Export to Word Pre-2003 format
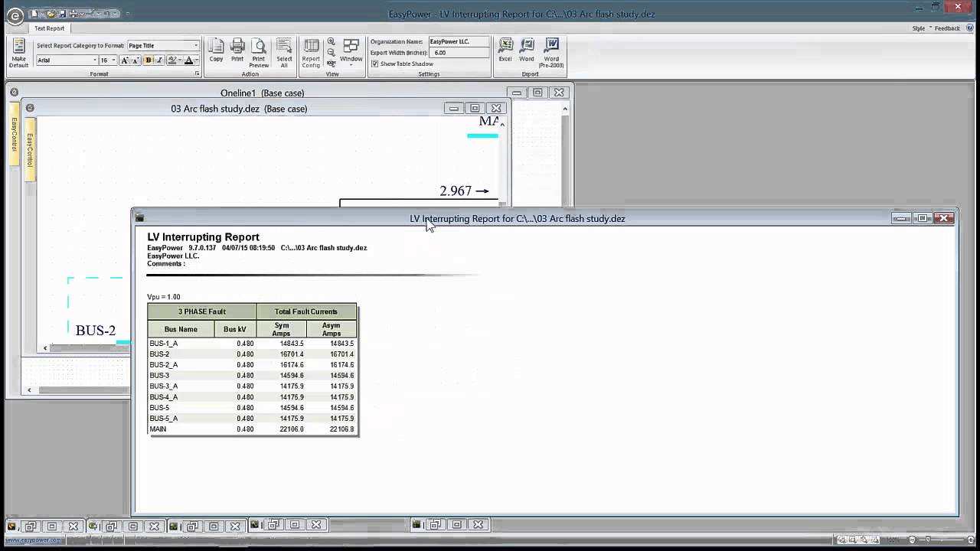 [x=551, y=54]
